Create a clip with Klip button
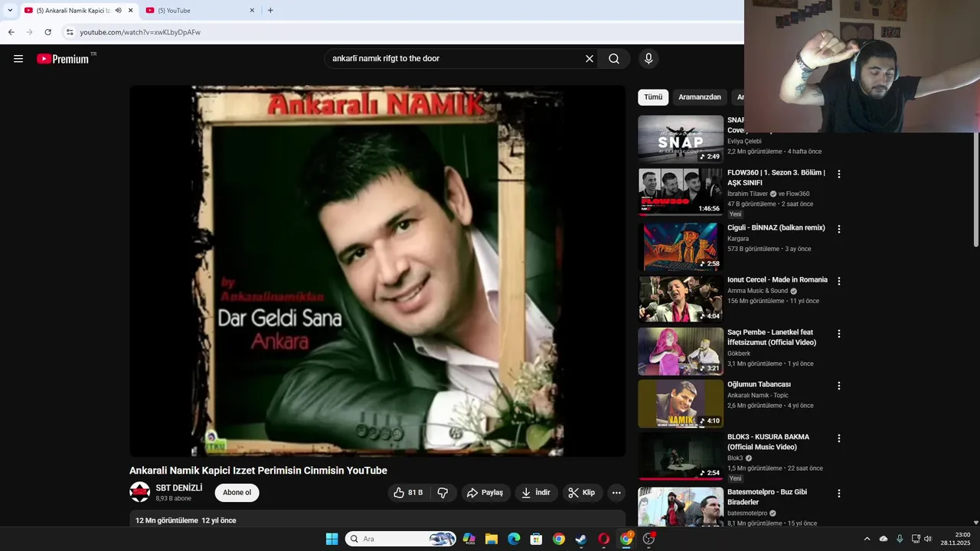Image resolution: width=980 pixels, height=551 pixels. click(582, 493)
